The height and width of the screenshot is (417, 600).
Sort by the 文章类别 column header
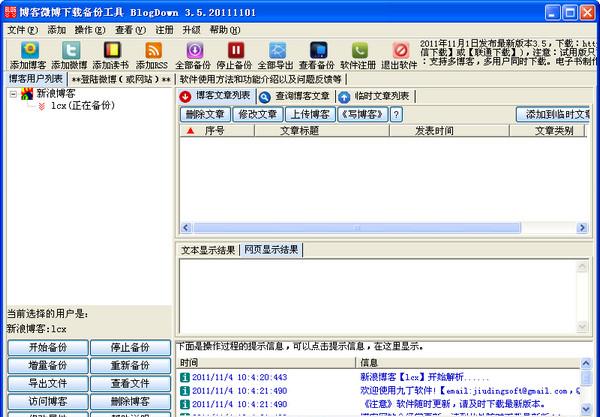tap(548, 131)
